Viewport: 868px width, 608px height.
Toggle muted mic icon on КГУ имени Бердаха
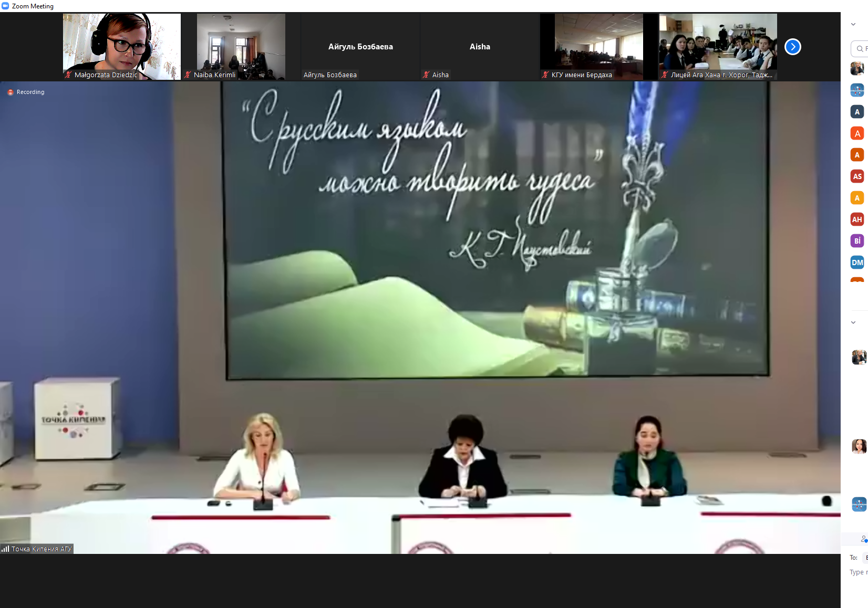pos(545,75)
